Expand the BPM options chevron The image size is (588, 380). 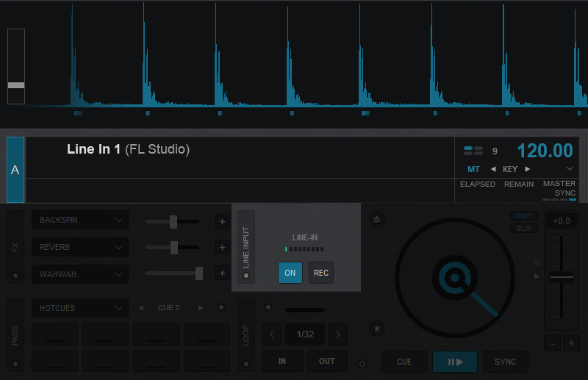tap(570, 169)
